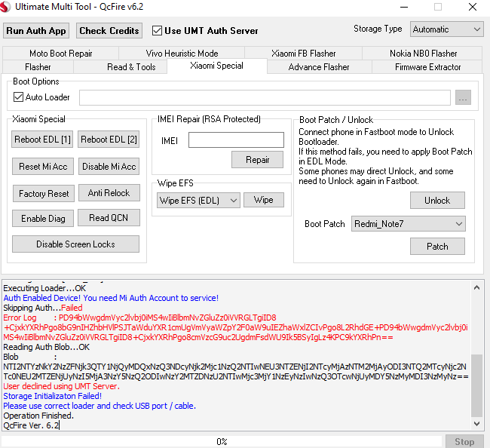
Task: Click the Disable Mi Acc button
Action: pos(109,167)
